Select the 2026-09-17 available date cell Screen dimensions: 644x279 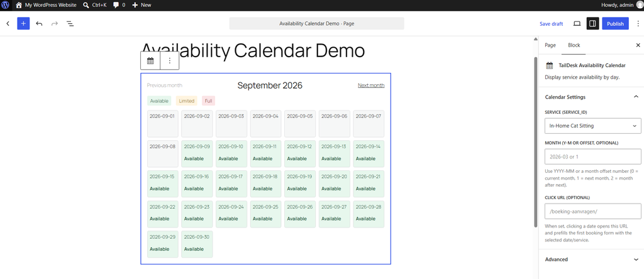[231, 182]
